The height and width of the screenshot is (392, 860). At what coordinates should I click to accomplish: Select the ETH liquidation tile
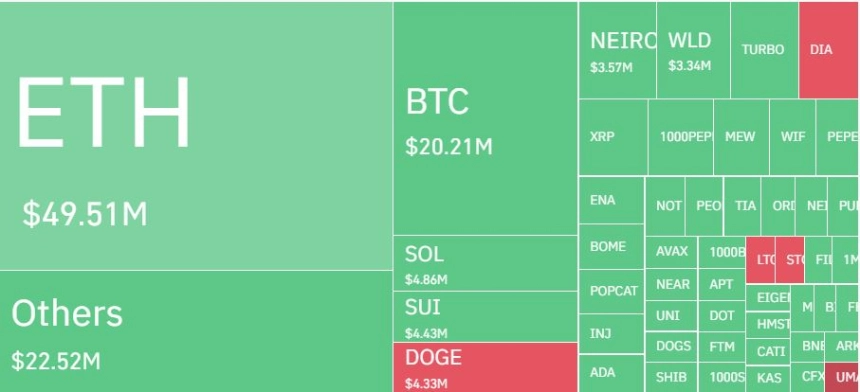click(196, 135)
